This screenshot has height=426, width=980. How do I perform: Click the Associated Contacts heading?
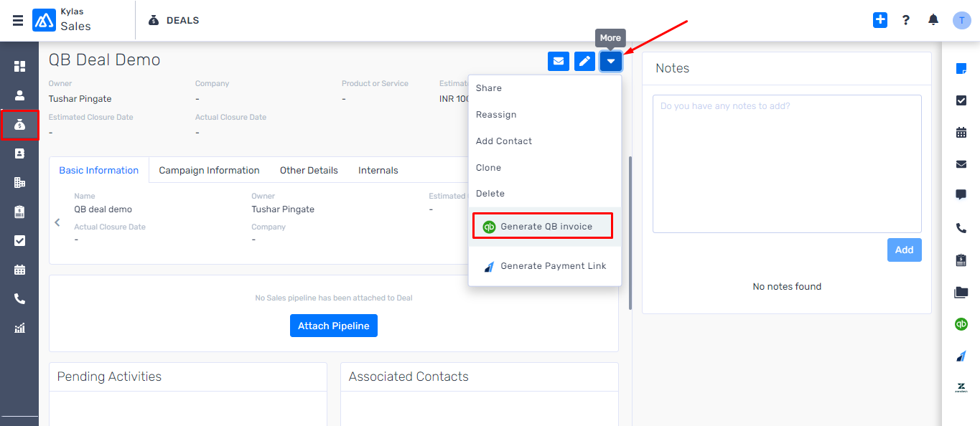click(x=409, y=377)
